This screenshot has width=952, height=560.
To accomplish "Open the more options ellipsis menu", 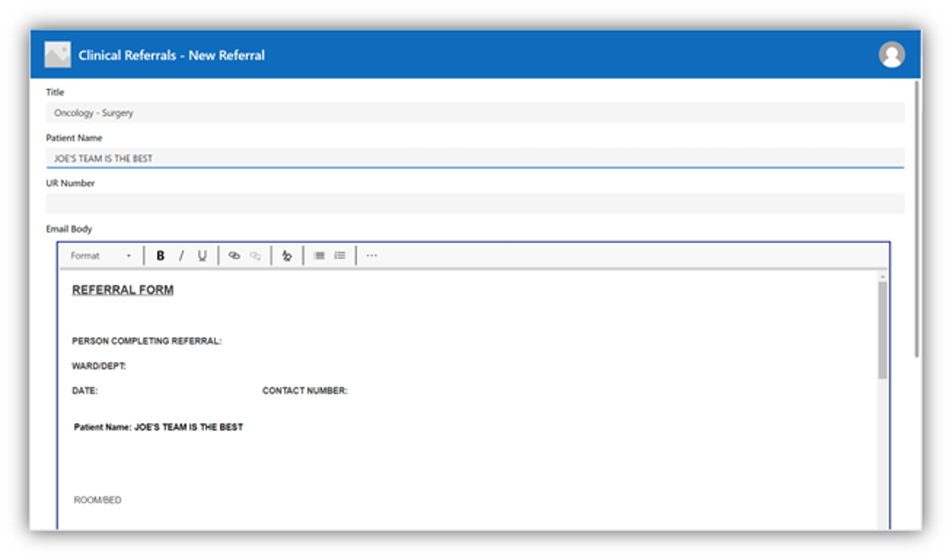I will (372, 256).
